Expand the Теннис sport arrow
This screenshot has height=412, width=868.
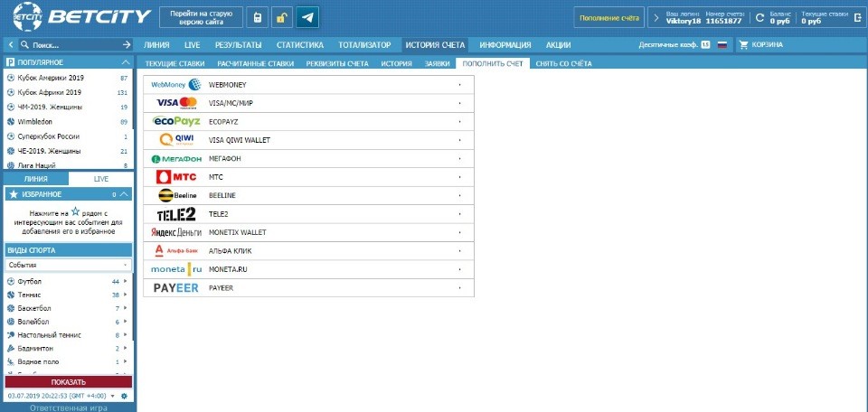[126, 295]
